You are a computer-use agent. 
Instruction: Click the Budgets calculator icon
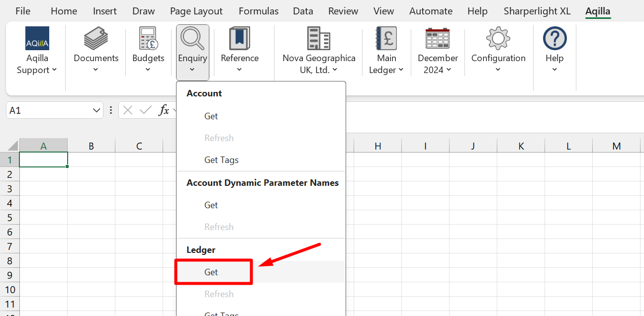148,38
